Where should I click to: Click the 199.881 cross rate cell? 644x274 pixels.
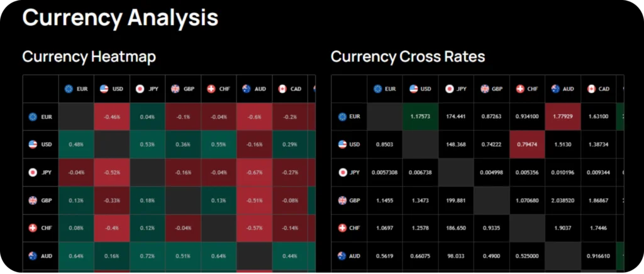click(x=455, y=200)
